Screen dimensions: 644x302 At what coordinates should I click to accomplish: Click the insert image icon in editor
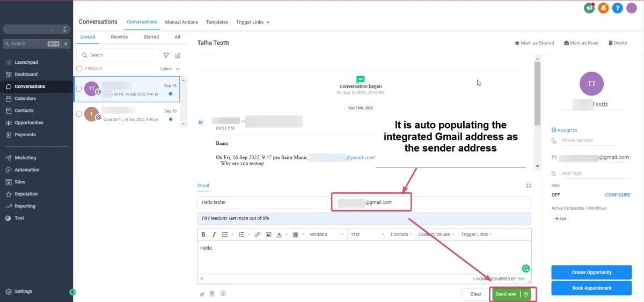268,234
